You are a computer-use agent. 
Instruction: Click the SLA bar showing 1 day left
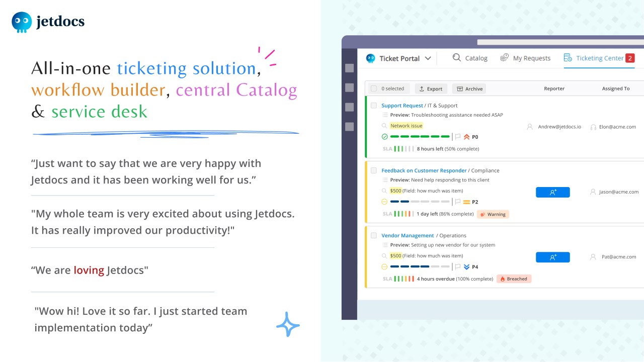[404, 214]
